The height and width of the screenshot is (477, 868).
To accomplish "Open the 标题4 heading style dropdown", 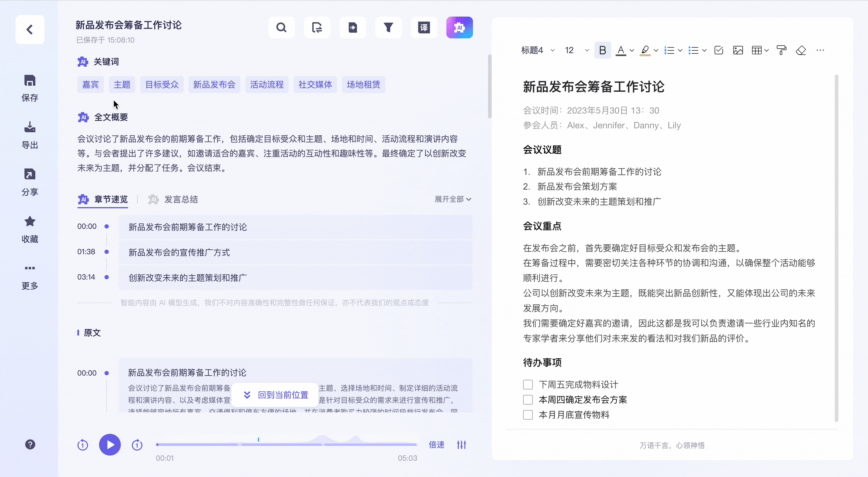I will pos(537,50).
